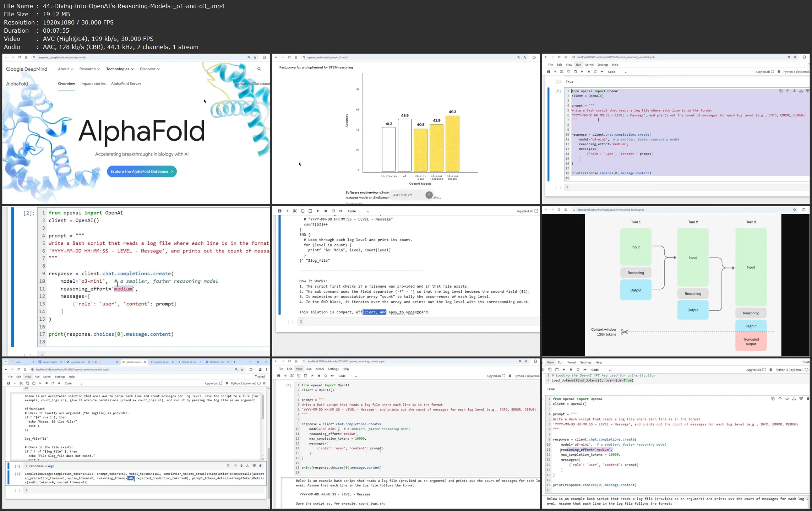Click the empty cell below the 'This solution is compact' output
Screen dimensions: 812x511
[418, 321]
